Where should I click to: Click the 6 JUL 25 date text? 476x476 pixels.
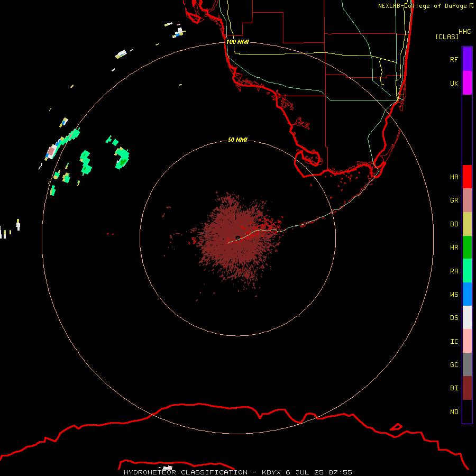pyautogui.click(x=305, y=472)
